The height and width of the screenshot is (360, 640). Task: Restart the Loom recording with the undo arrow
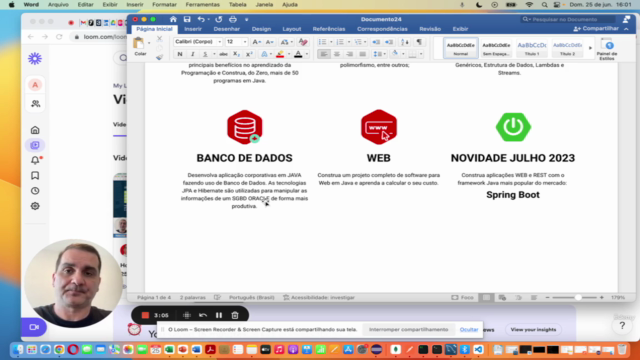[203, 315]
